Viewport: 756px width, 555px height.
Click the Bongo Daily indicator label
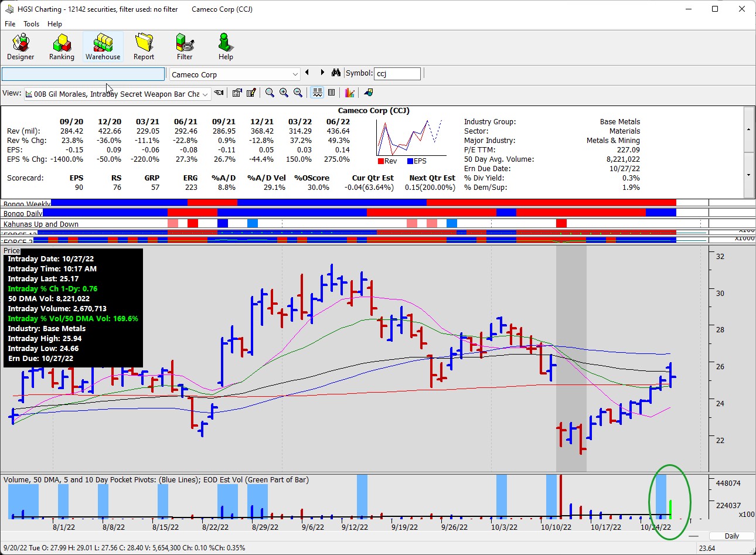(23, 213)
